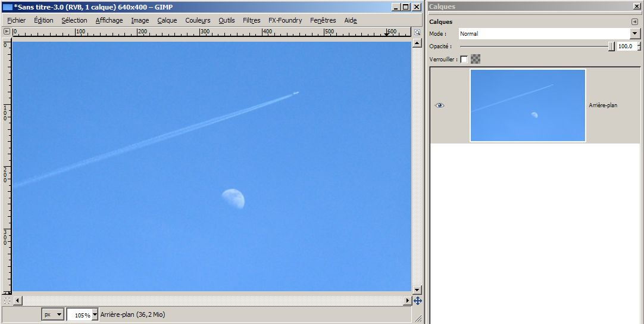The width and height of the screenshot is (644, 324).
Task: Click the GIMP window title bar icon
Action: (8, 7)
